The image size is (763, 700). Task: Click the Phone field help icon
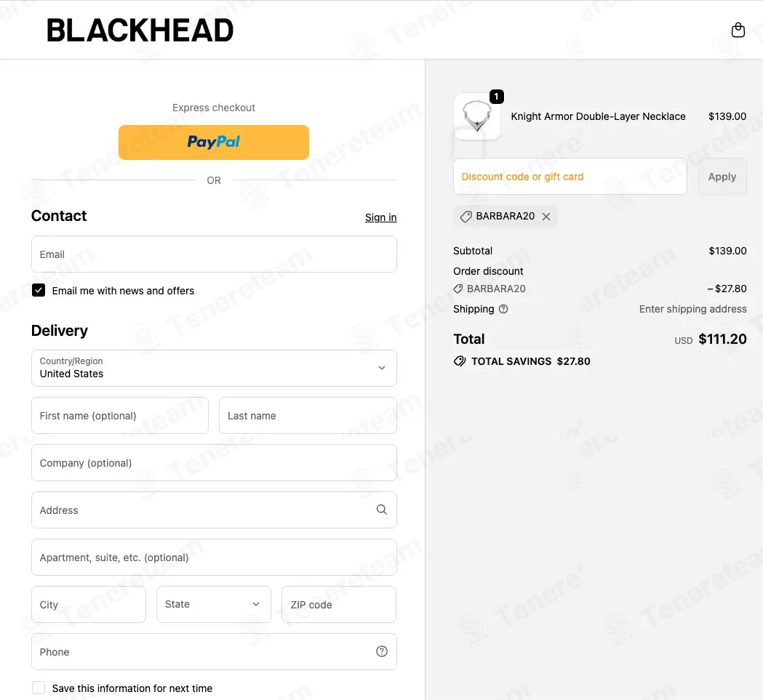[x=381, y=651]
